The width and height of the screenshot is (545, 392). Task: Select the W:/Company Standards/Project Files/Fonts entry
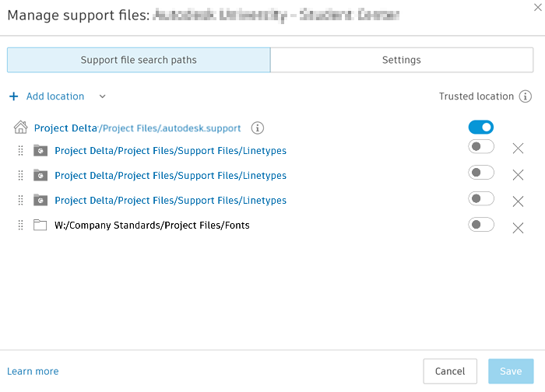(152, 226)
